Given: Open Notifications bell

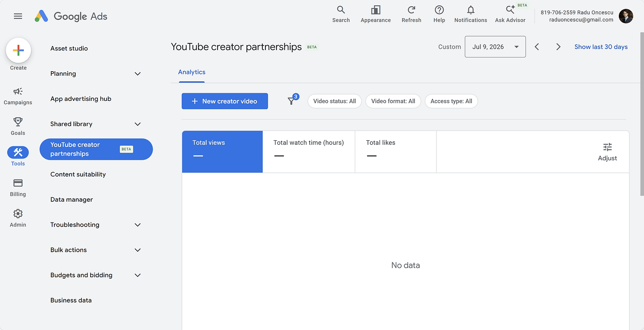Looking at the screenshot, I should 471,14.
